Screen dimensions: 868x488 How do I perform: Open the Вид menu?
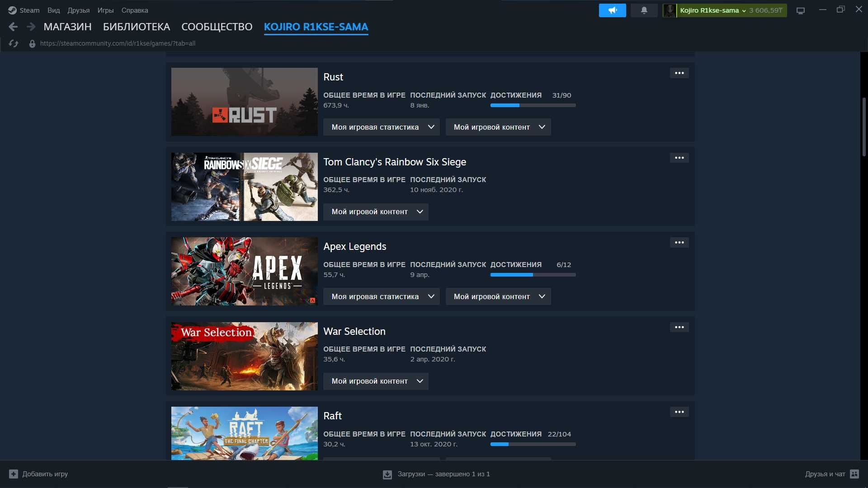pos(53,10)
